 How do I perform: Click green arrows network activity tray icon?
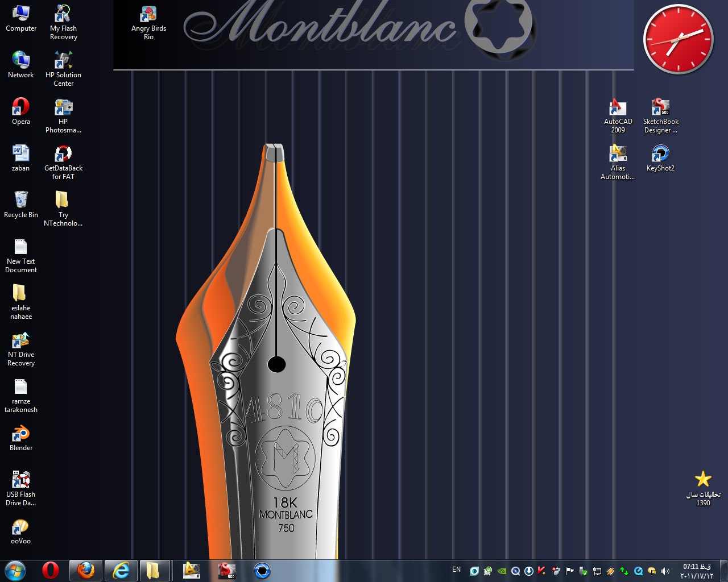click(624, 571)
